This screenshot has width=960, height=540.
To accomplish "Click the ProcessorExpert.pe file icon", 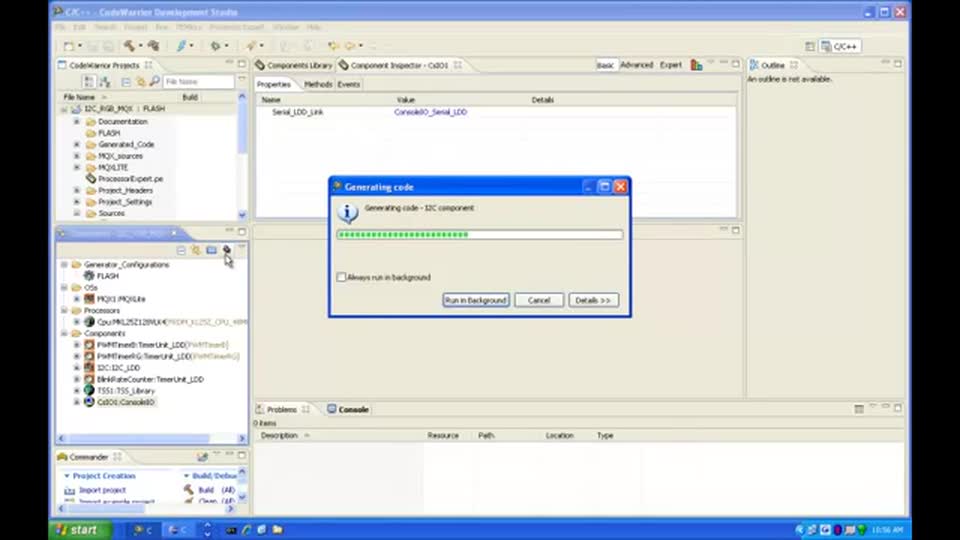I will [x=91, y=179].
